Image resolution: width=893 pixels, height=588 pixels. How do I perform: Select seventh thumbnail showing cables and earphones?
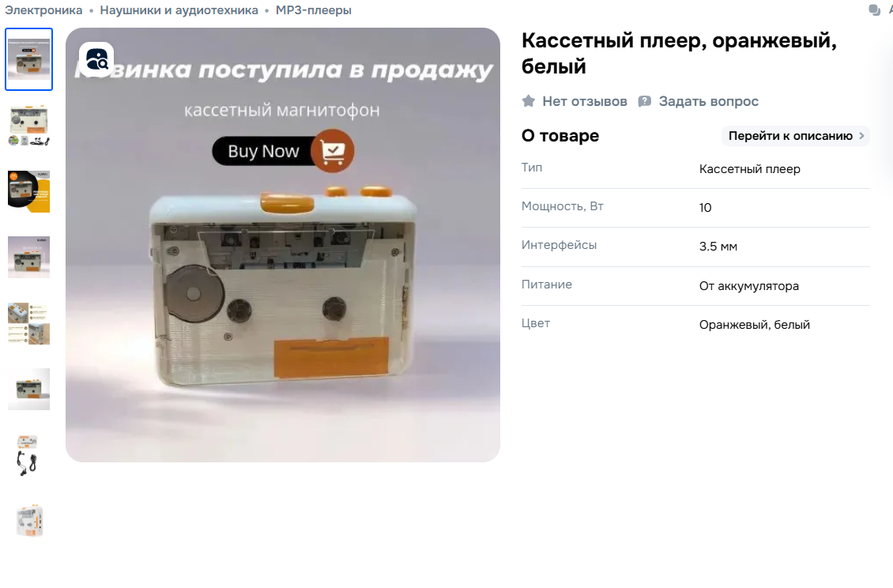click(x=29, y=456)
